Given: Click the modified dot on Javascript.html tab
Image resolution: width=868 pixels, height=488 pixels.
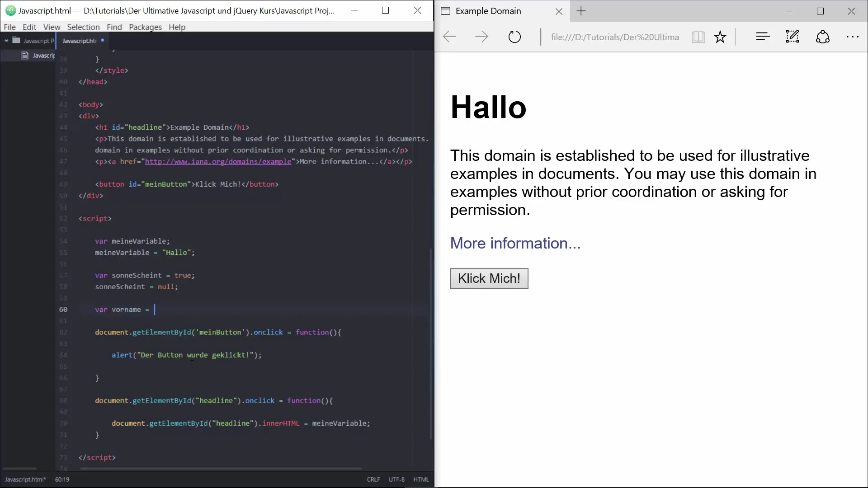Looking at the screenshot, I should coord(103,40).
